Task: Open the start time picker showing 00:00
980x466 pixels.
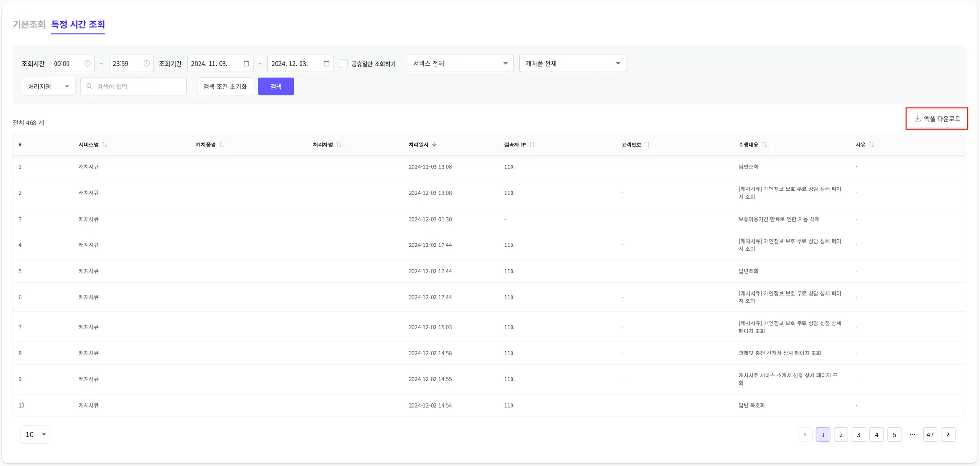Action: click(x=72, y=64)
